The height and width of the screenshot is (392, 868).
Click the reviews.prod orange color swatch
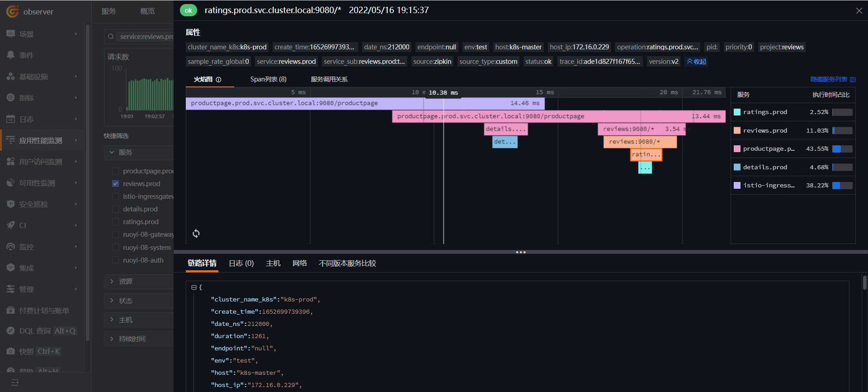point(737,130)
